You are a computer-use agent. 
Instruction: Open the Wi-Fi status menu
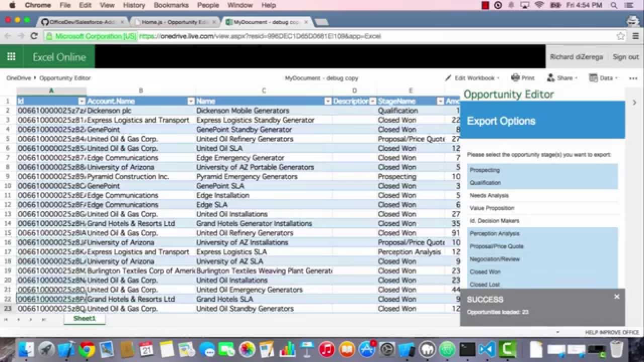point(539,5)
